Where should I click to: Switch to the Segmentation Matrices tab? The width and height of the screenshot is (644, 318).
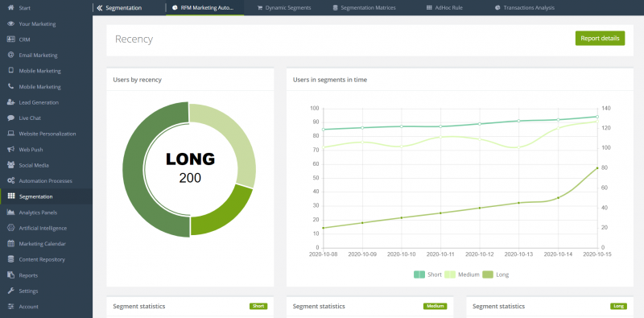(365, 8)
